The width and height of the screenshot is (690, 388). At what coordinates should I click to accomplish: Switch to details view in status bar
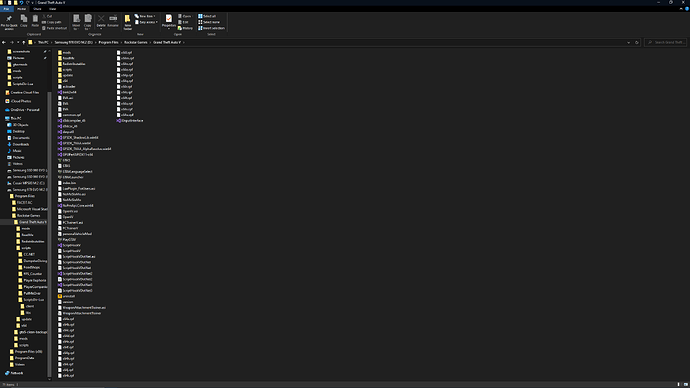(679, 385)
